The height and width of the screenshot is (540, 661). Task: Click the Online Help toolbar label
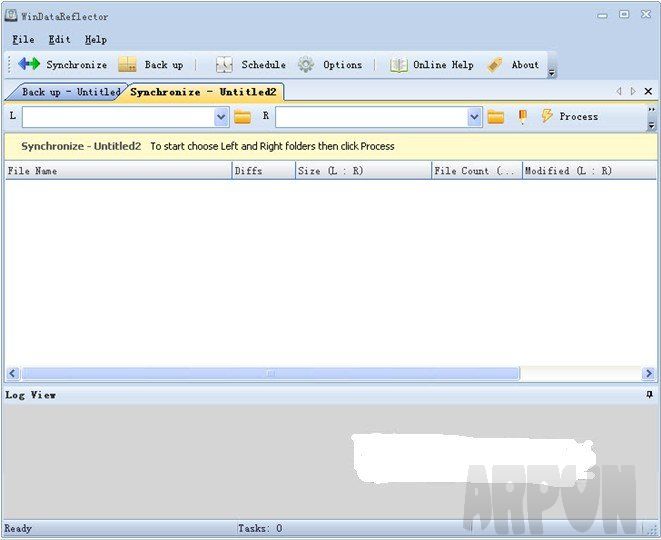click(x=443, y=65)
